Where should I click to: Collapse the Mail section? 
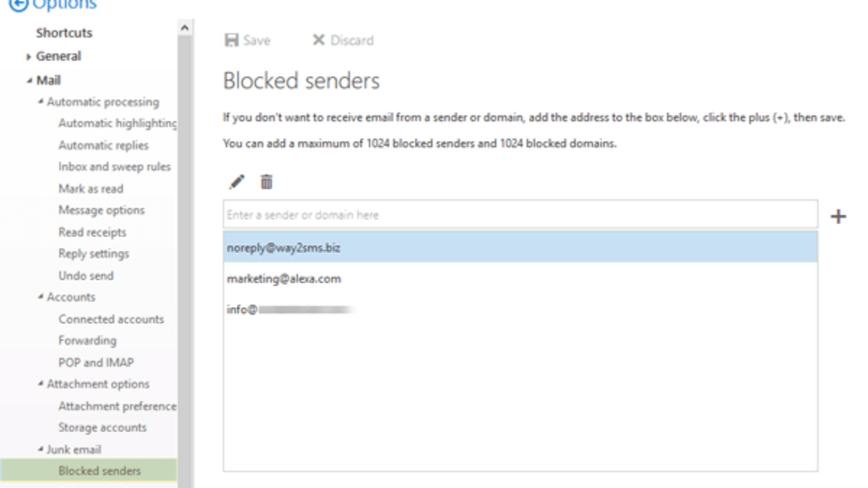(x=29, y=81)
